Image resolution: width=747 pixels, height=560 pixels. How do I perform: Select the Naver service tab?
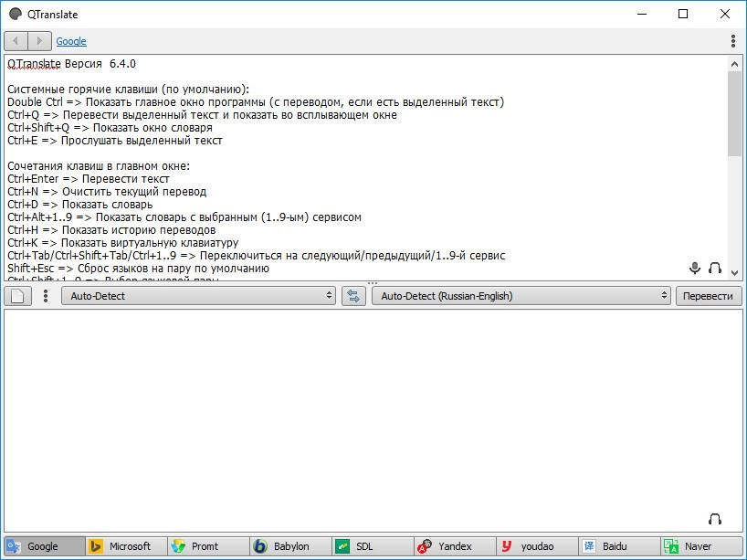click(701, 546)
